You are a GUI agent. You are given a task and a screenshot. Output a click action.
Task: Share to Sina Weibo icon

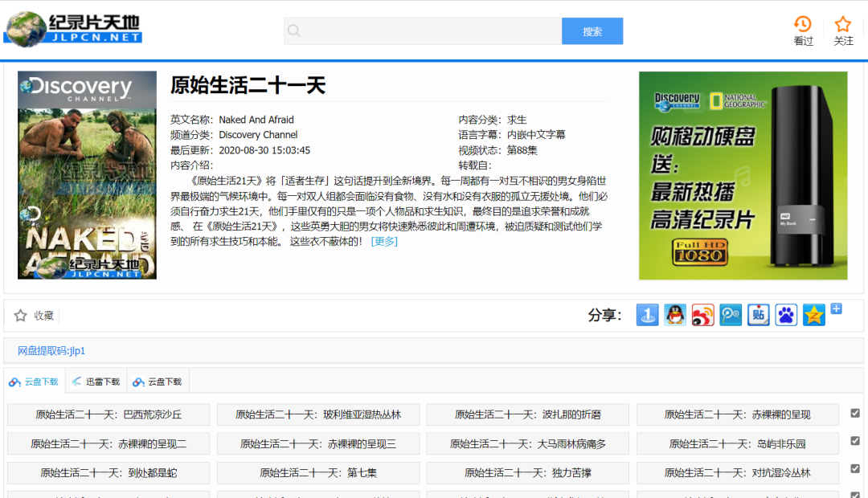coord(703,315)
